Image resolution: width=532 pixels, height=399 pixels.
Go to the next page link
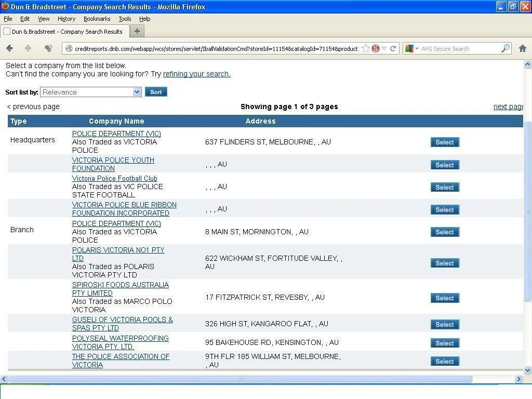508,107
